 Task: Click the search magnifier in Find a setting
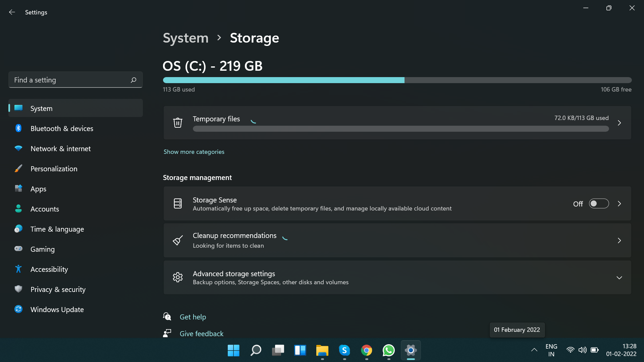coord(133,80)
